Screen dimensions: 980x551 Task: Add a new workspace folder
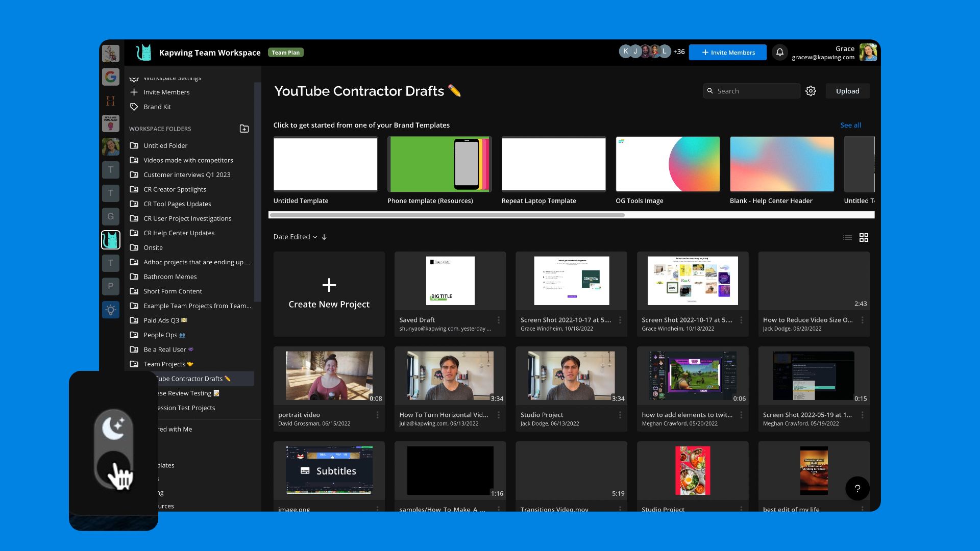pyautogui.click(x=244, y=129)
